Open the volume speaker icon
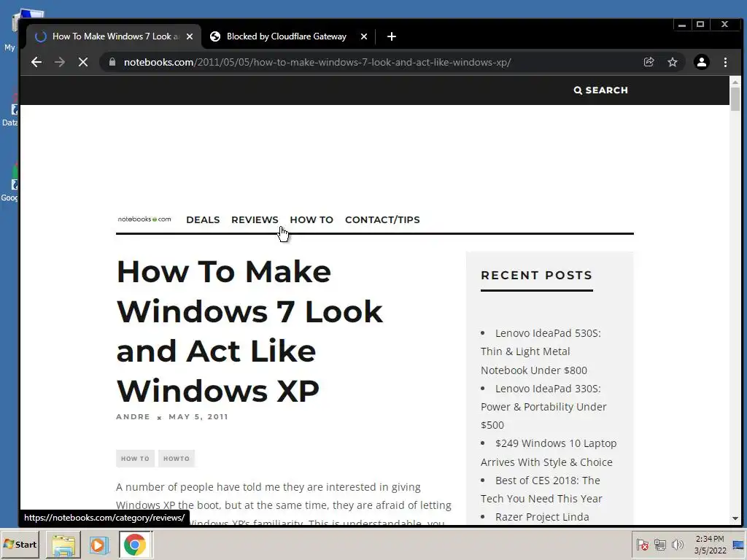 677,545
